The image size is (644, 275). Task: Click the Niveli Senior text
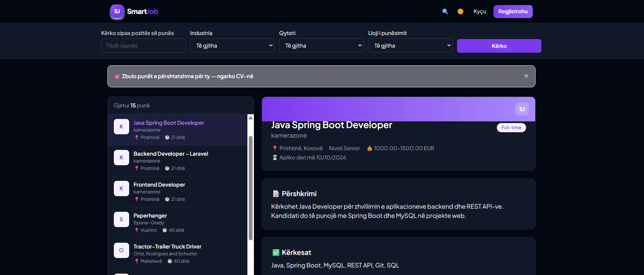pyautogui.click(x=344, y=148)
